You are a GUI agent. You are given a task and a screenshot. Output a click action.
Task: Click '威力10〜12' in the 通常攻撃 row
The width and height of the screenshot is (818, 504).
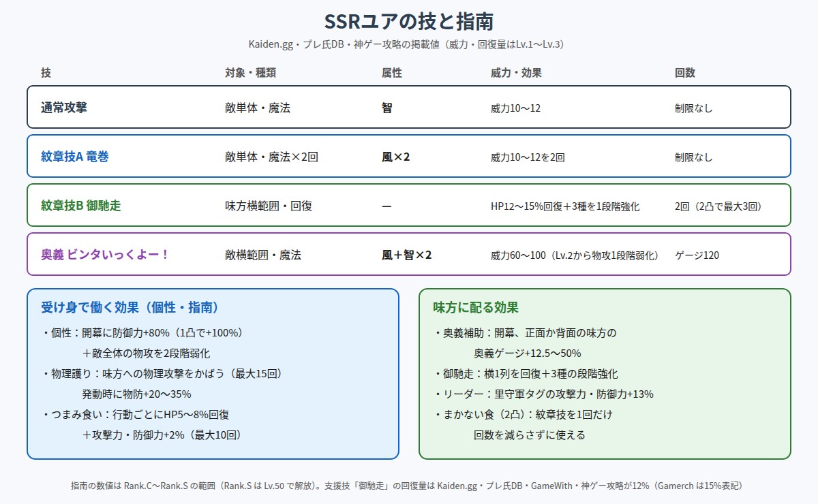515,108
